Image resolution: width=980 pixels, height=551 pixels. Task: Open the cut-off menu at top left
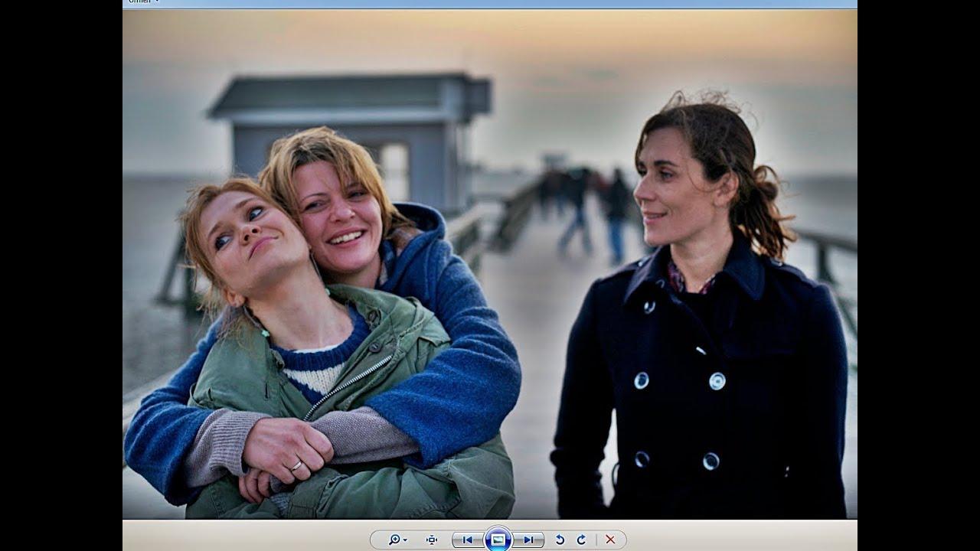coord(144,2)
